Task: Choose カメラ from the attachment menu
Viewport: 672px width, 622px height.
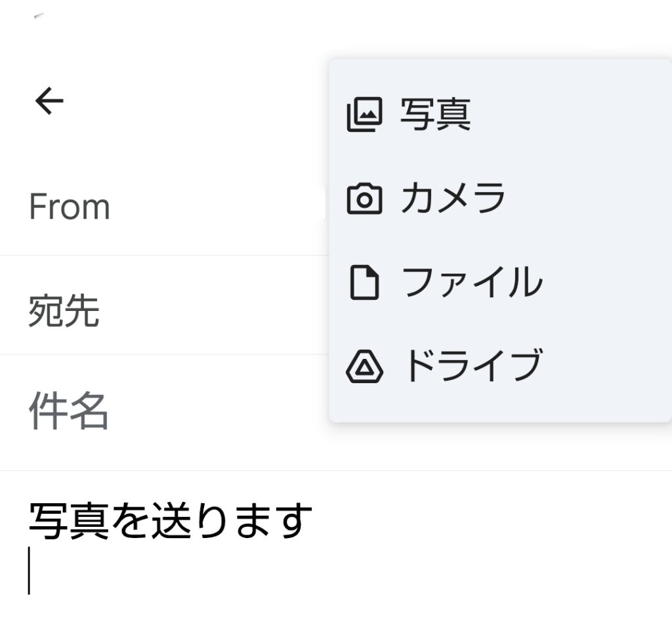Action: pyautogui.click(x=453, y=199)
